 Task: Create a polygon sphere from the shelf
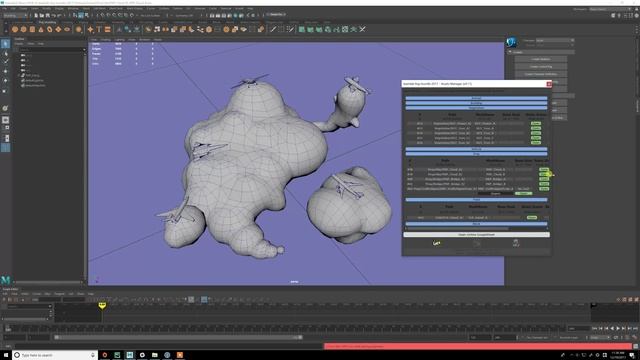click(x=15, y=29)
